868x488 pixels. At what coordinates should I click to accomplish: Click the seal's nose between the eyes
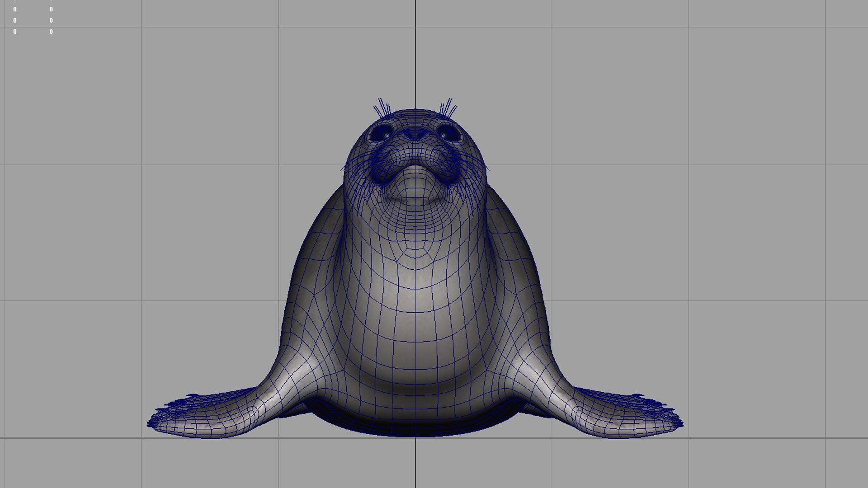[x=415, y=135]
